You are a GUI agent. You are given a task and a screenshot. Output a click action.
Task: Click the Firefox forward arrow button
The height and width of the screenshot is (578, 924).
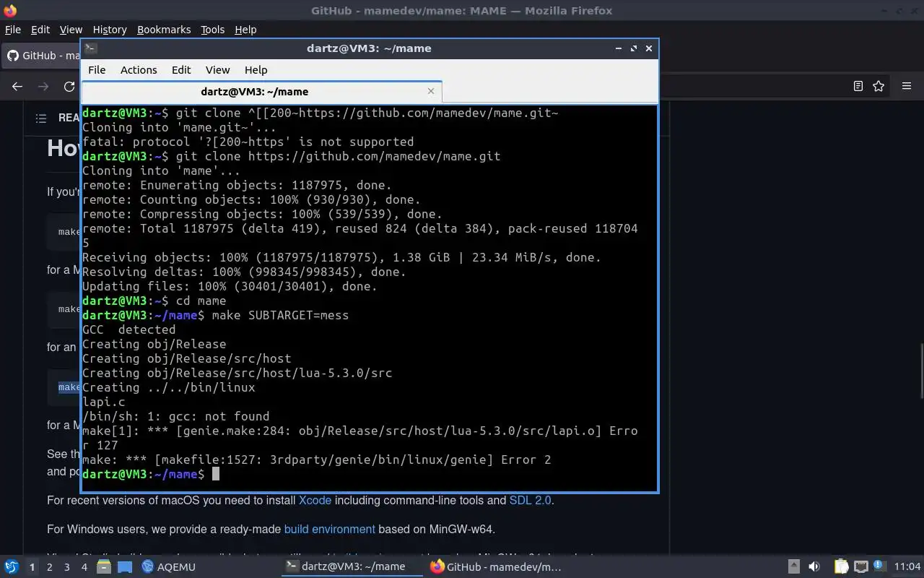pos(43,86)
